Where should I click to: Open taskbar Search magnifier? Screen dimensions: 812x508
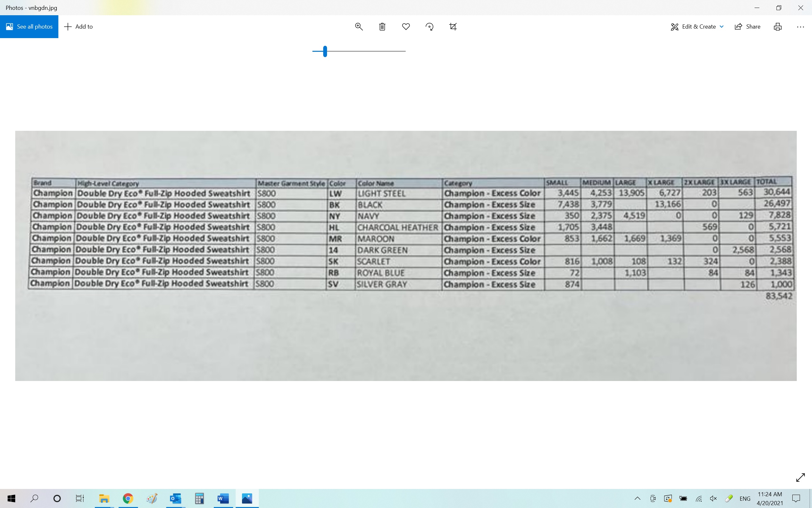point(34,498)
